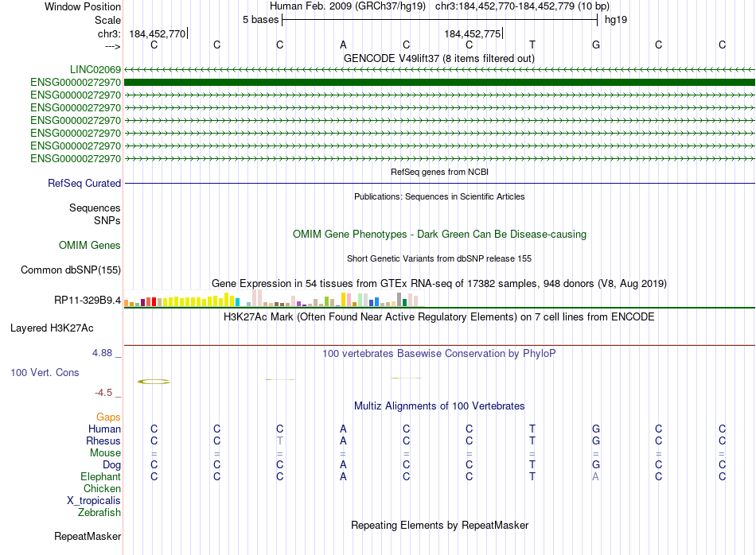
Task: Select the Elephant species label
Action: (101, 476)
